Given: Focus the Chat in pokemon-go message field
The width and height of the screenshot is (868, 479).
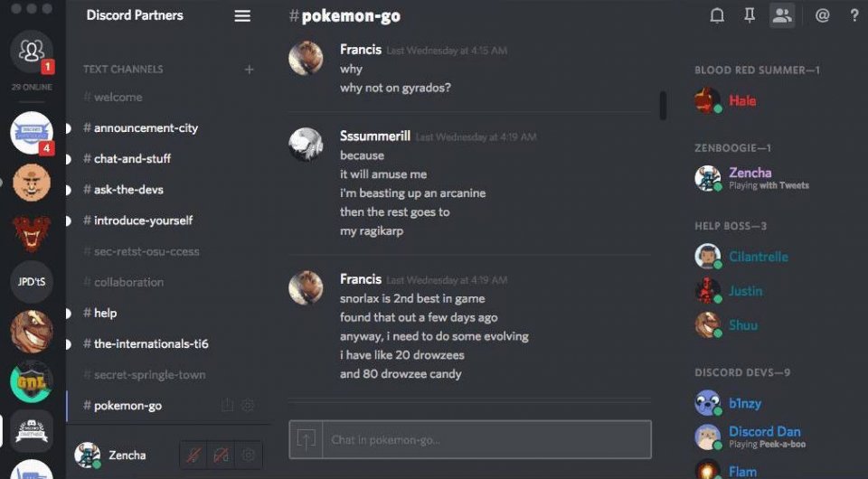Looking at the screenshot, I should click(x=486, y=440).
